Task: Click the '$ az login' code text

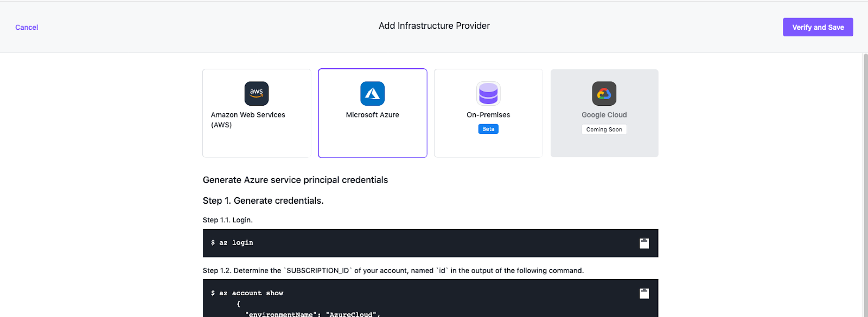Action: click(x=232, y=243)
